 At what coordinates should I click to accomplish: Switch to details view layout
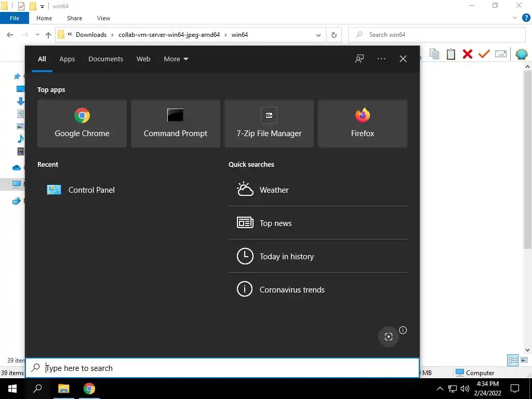coord(513,360)
